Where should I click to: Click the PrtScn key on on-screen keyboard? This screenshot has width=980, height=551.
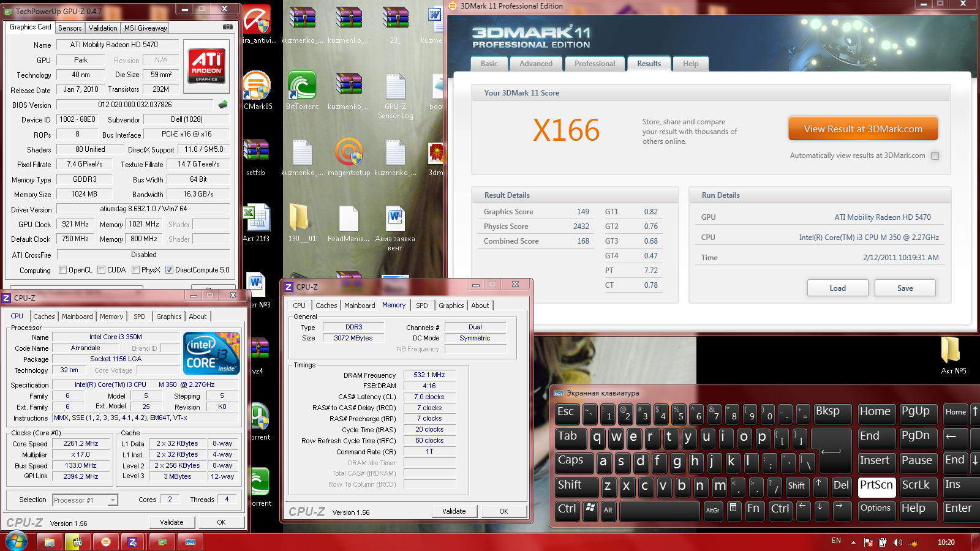point(876,486)
